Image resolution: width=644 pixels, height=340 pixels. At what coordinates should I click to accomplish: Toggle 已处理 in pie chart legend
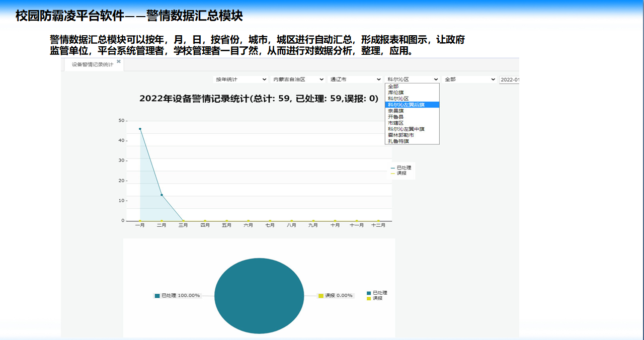click(379, 293)
